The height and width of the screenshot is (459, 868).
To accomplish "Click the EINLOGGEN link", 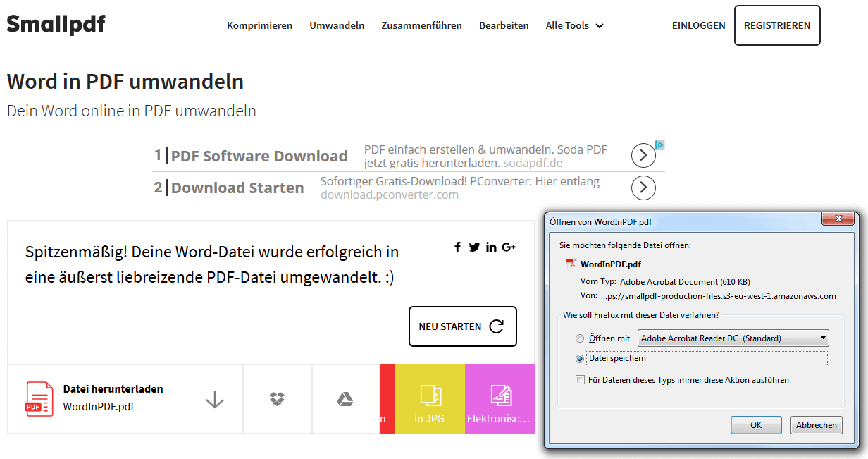I will [x=698, y=25].
